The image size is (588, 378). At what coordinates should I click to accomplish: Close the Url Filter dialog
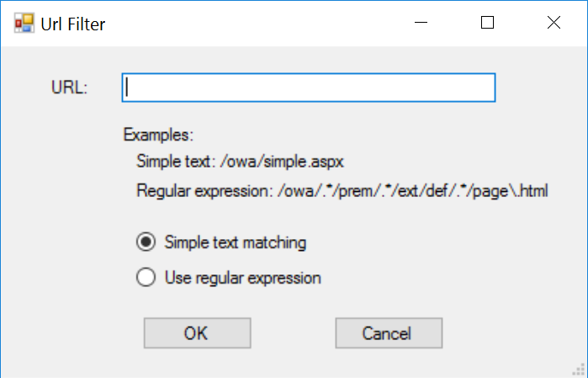pos(554,23)
